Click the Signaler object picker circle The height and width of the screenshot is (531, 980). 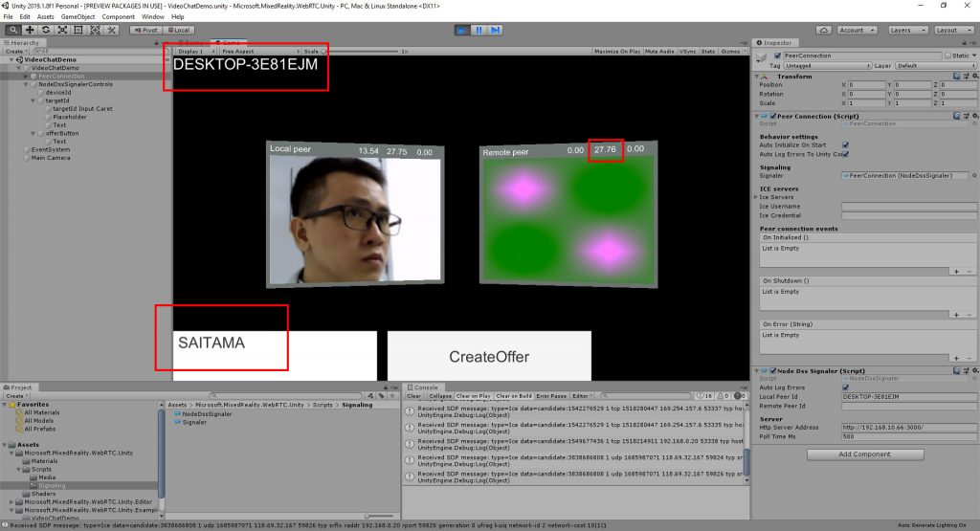(973, 175)
